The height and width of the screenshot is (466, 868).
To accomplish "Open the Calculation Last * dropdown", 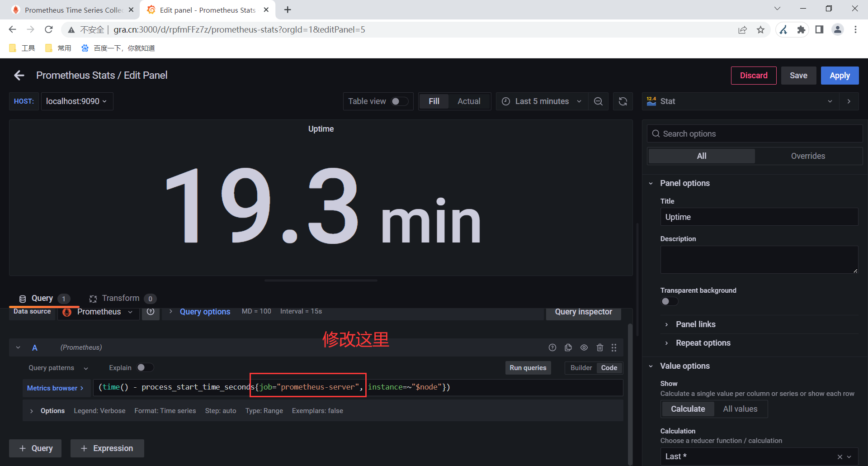I will [759, 456].
